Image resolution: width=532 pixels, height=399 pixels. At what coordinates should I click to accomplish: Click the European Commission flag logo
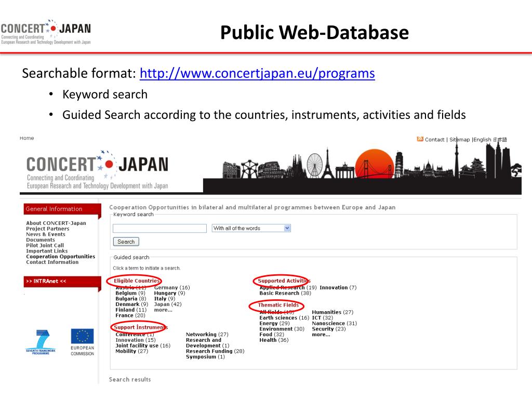pyautogui.click(x=83, y=342)
